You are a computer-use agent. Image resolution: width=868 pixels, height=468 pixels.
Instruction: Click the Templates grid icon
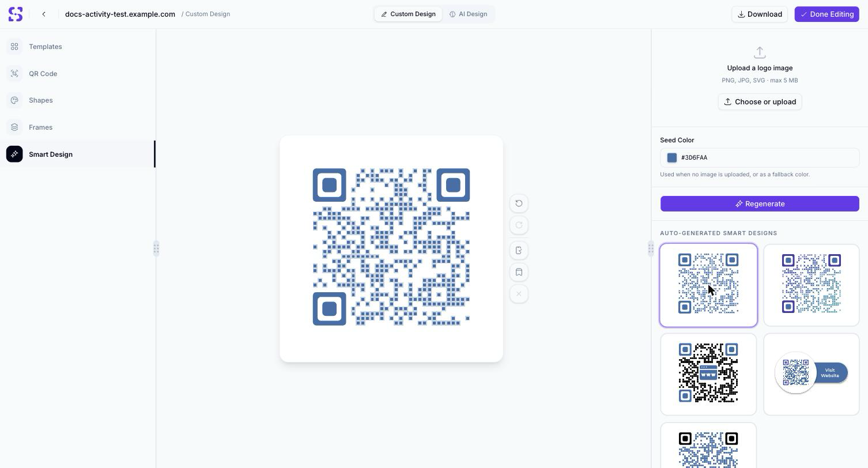pyautogui.click(x=14, y=47)
